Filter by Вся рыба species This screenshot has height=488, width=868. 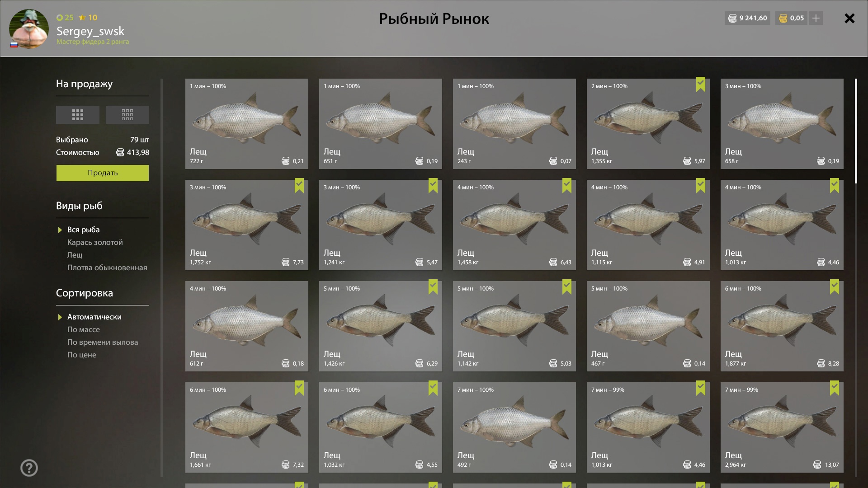[x=83, y=230]
